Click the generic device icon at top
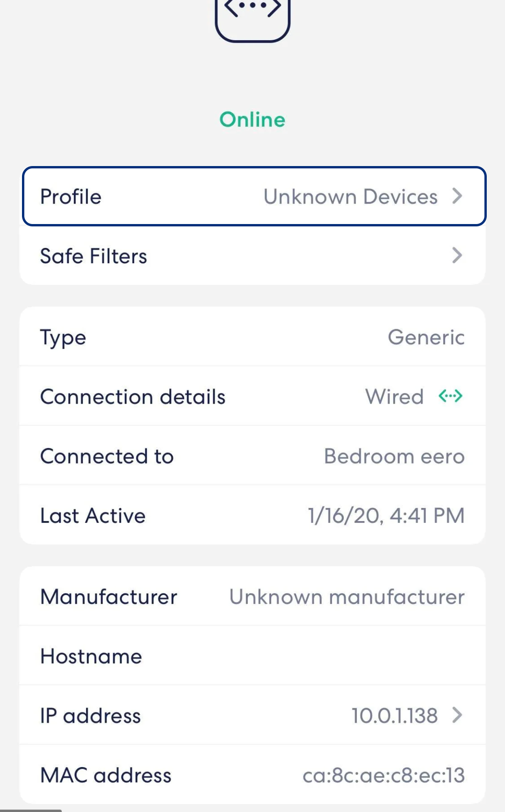 (x=252, y=14)
